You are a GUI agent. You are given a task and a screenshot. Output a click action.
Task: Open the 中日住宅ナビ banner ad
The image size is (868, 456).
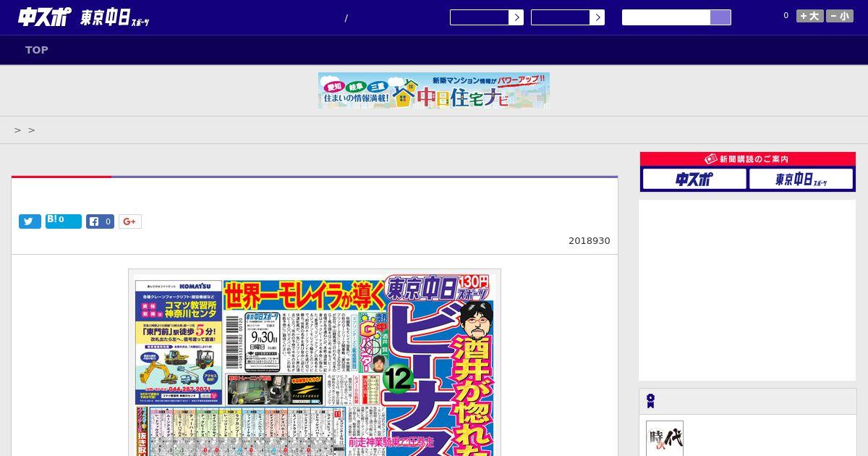434,90
